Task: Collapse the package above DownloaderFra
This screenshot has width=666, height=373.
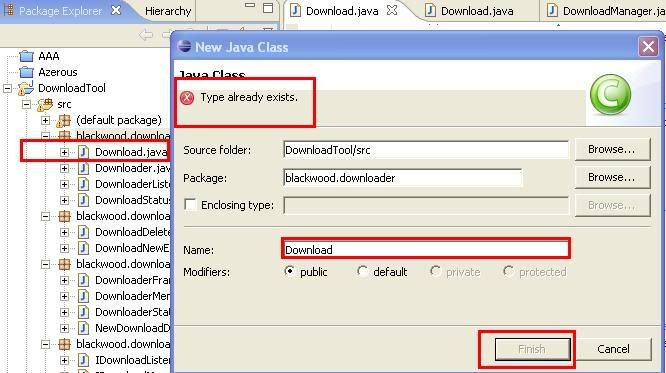Action: [45, 264]
